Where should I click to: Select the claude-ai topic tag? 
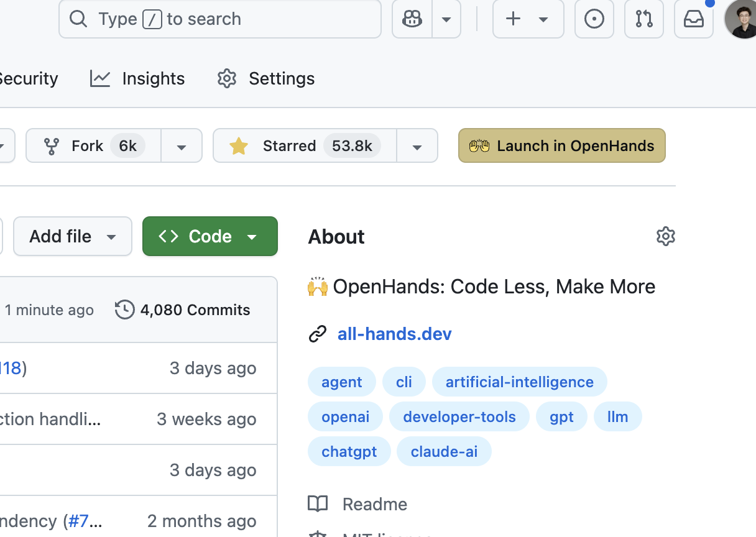pos(444,451)
